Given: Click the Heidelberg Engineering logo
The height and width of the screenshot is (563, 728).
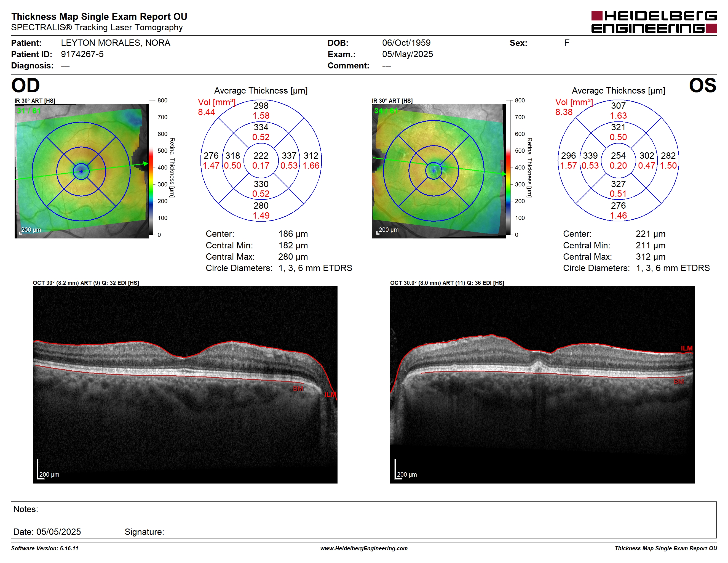Looking at the screenshot, I should [654, 22].
